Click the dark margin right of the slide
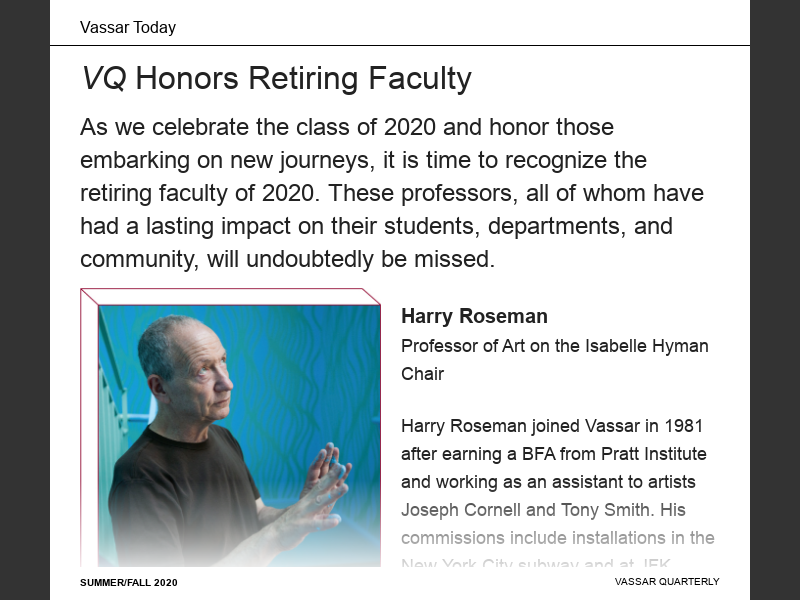The image size is (800, 600). (775, 300)
